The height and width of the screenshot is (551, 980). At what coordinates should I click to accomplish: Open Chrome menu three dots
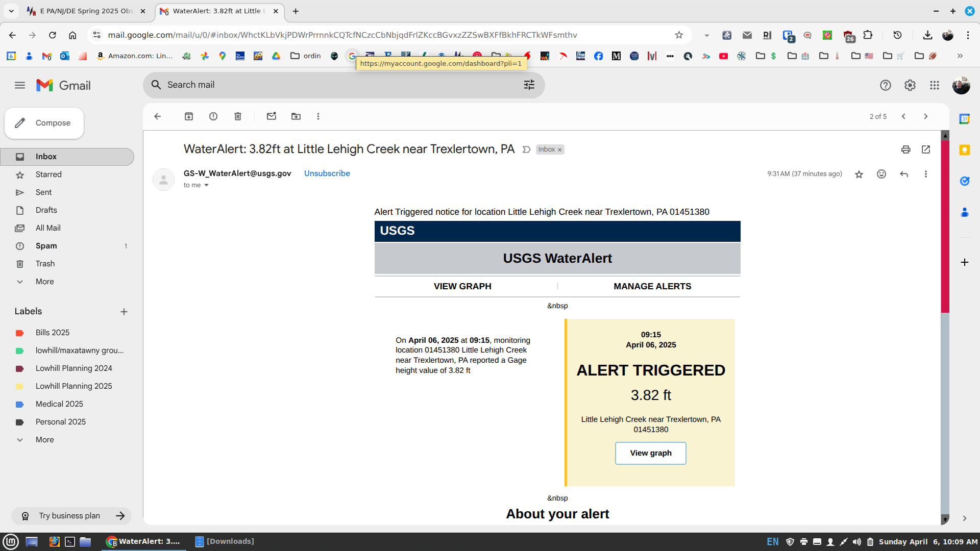tap(968, 35)
